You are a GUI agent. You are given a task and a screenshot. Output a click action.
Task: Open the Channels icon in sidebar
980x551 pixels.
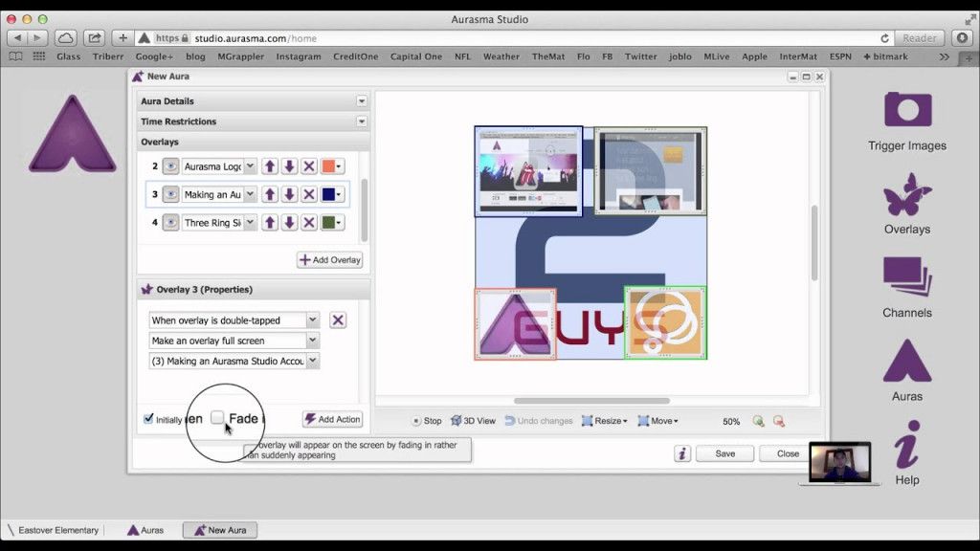[x=907, y=276]
